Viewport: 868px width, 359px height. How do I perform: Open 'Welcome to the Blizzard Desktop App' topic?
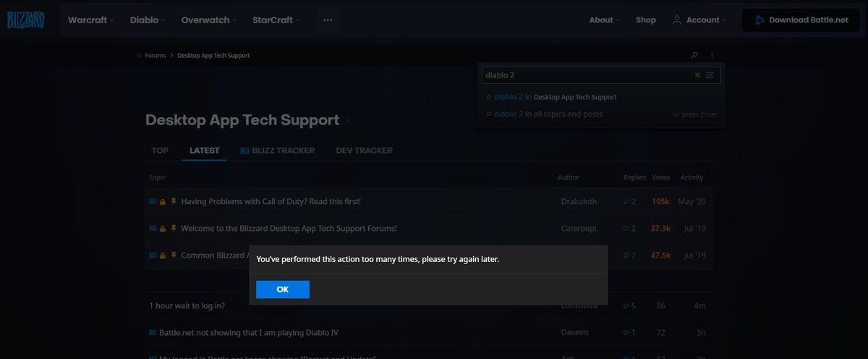[289, 228]
